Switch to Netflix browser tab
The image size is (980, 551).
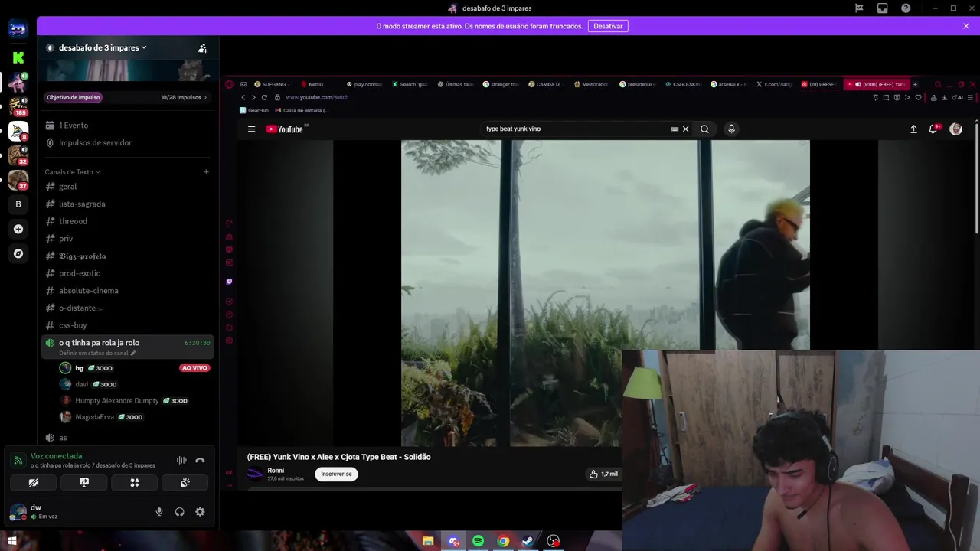315,84
